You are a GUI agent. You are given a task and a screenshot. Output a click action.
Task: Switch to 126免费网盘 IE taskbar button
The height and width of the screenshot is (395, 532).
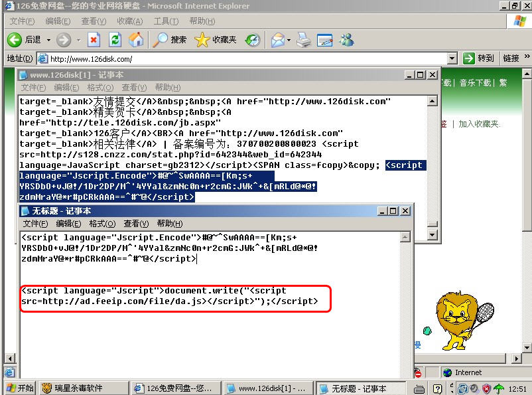(175, 388)
